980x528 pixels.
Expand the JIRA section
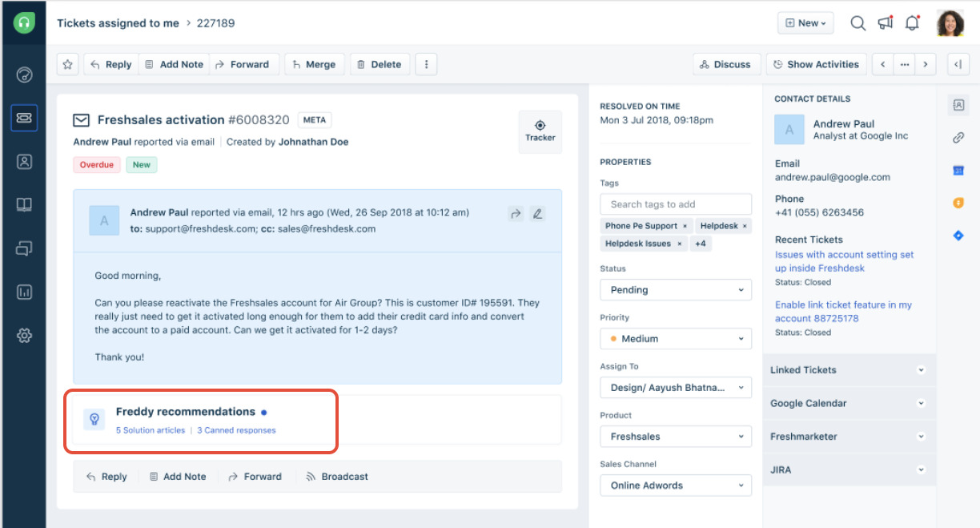849,470
